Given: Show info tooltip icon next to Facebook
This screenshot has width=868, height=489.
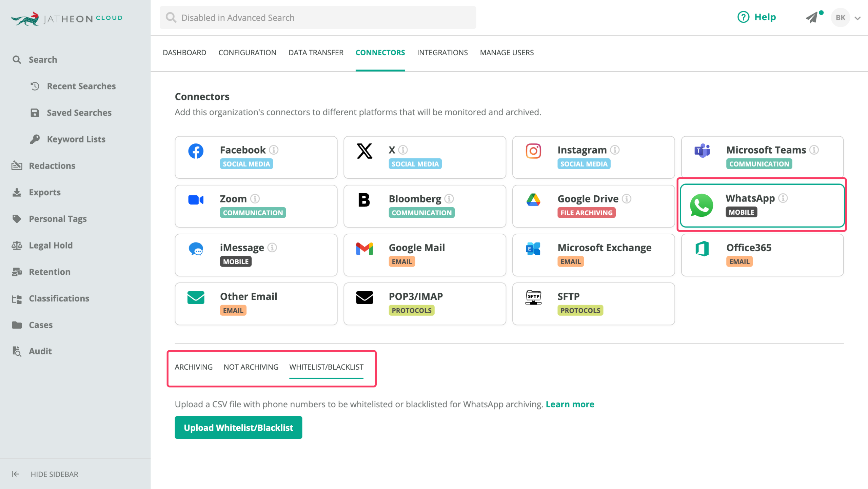Looking at the screenshot, I should pos(274,150).
